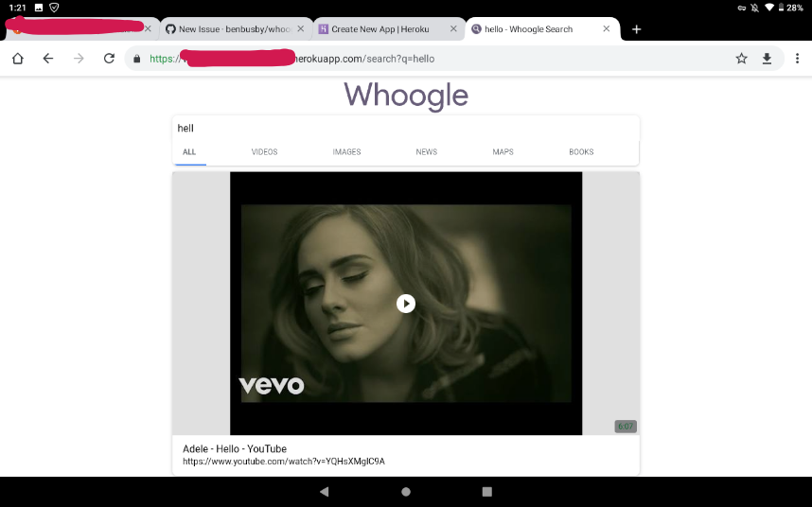The width and height of the screenshot is (812, 507).
Task: Switch to NEWS results
Action: tap(426, 151)
